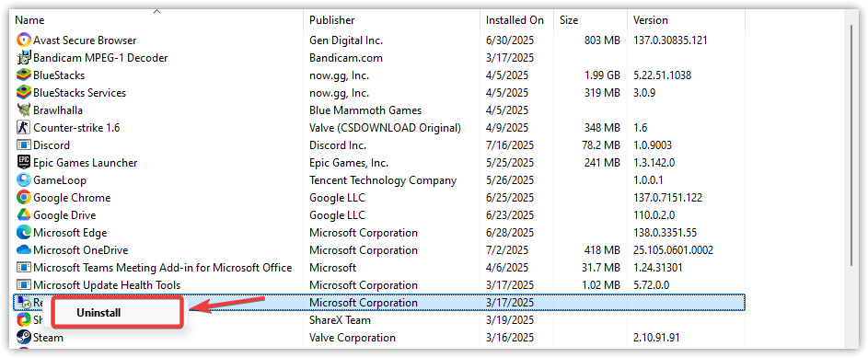868x358 pixels.
Task: Click version 137.0.30835.121
Action: pyautogui.click(x=670, y=40)
